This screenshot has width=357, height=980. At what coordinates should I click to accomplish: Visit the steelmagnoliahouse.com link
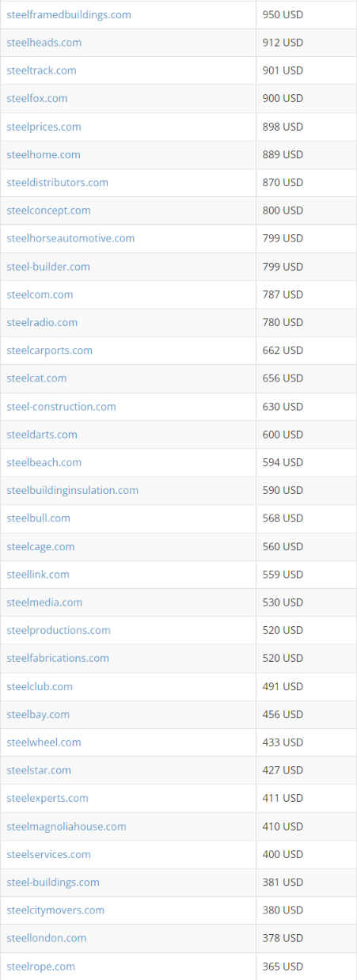(x=66, y=826)
